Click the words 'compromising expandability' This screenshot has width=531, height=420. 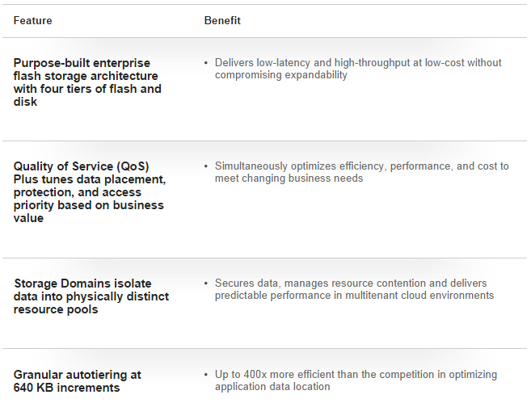(x=281, y=75)
